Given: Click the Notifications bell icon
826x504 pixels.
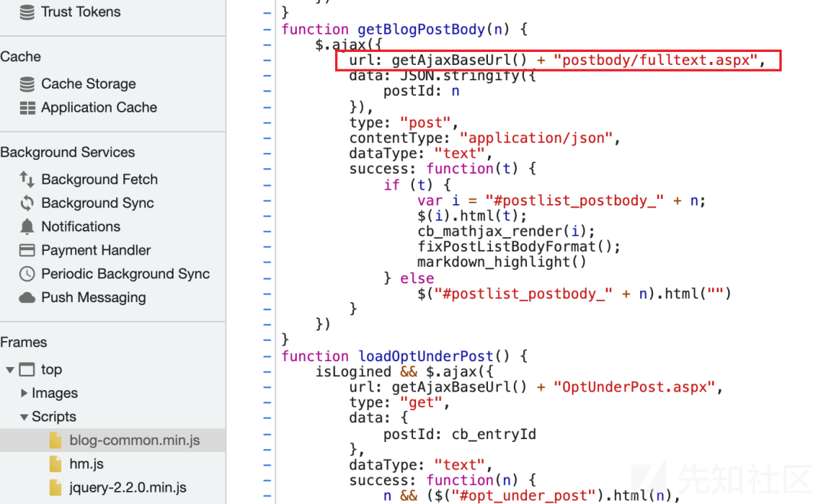Looking at the screenshot, I should coord(27,226).
